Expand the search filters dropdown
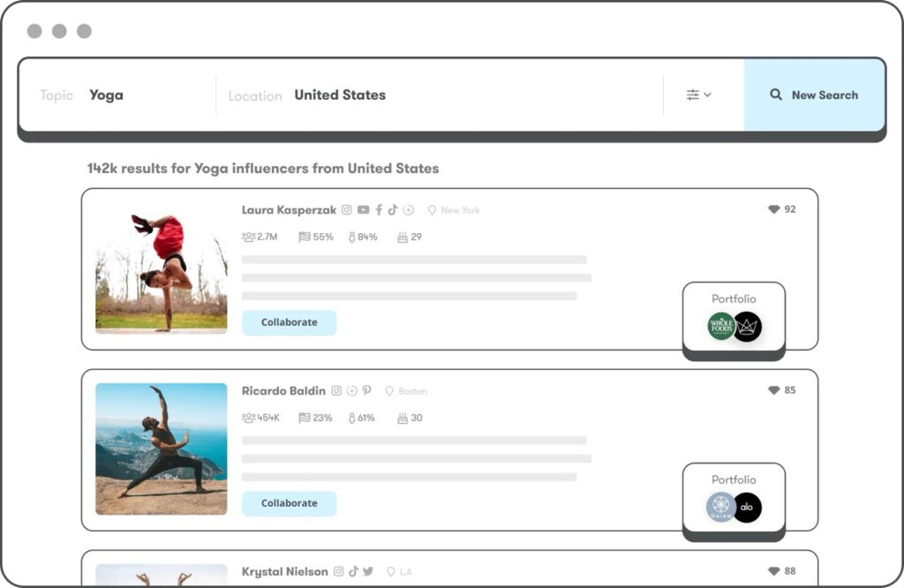Image resolution: width=904 pixels, height=588 pixels. click(699, 94)
